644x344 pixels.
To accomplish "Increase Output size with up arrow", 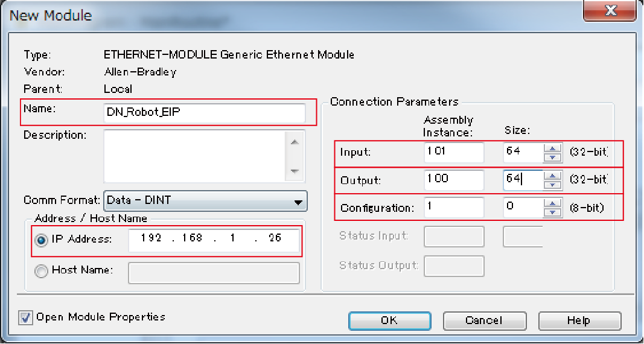I will point(550,176).
